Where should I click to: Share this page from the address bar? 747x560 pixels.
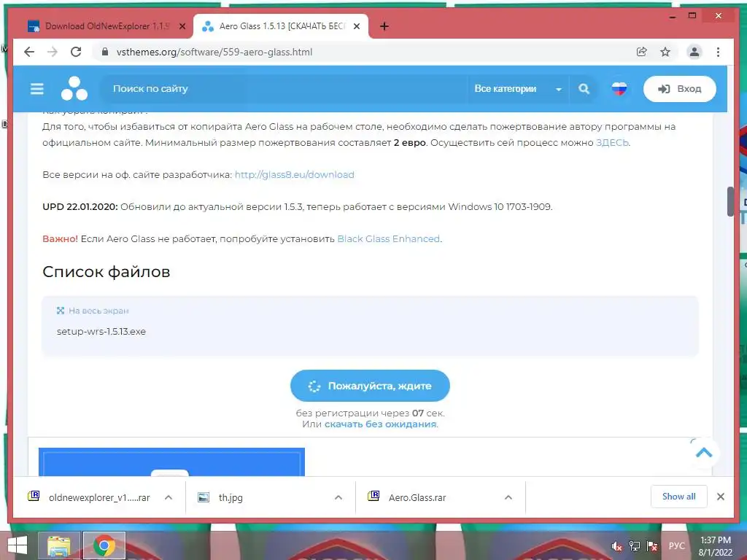(642, 52)
